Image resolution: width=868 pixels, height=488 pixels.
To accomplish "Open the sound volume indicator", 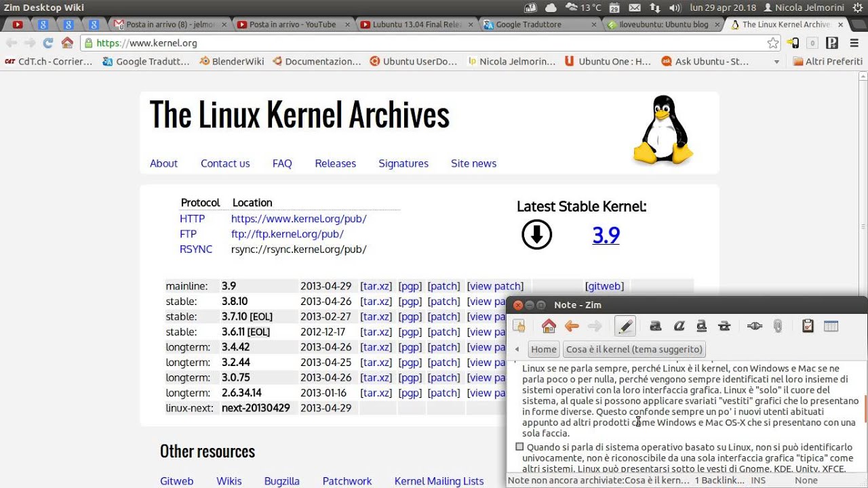I will click(675, 7).
